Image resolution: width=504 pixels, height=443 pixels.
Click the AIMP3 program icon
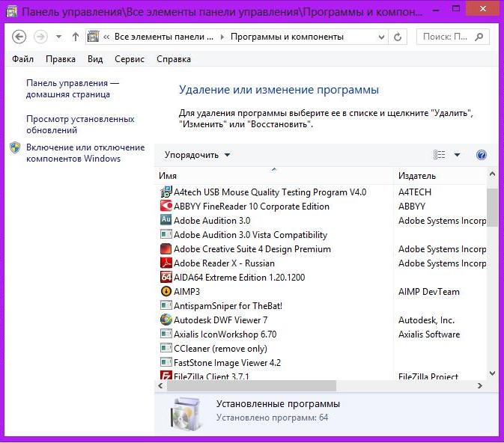[x=166, y=292]
